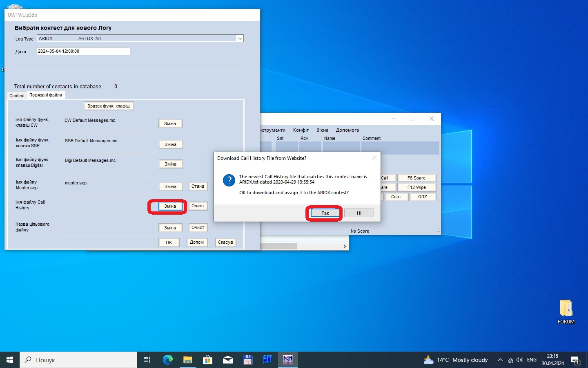Open the Вікна menu
This screenshot has width=588, height=368.
point(322,130)
